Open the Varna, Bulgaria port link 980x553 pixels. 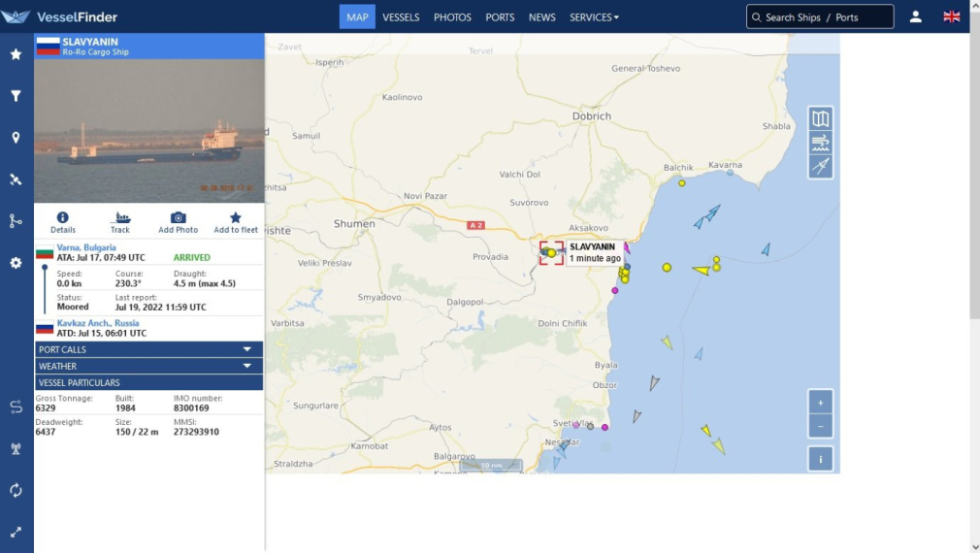click(x=86, y=247)
